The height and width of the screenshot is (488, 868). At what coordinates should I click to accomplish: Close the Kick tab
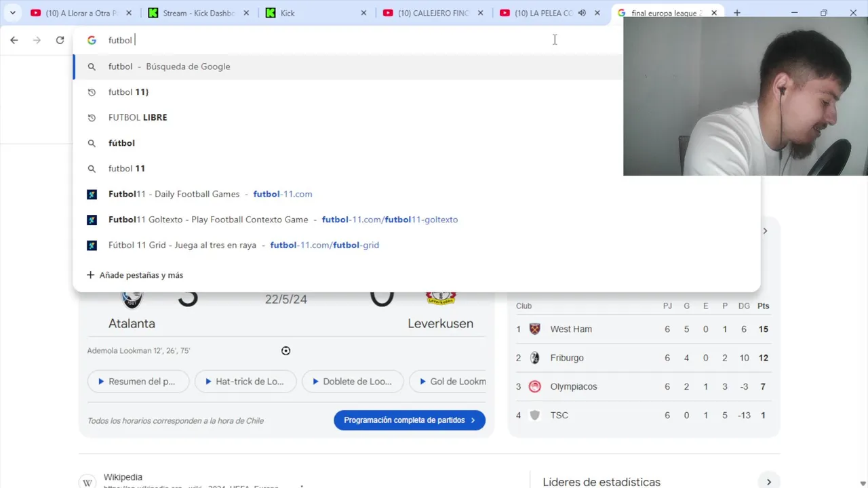[x=363, y=13]
